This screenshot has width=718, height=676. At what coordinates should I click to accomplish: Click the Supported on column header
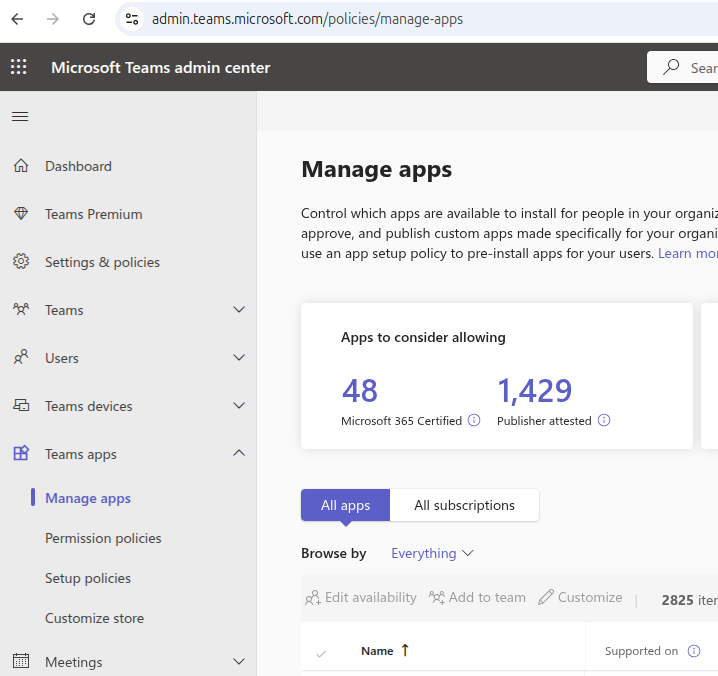tap(641, 651)
